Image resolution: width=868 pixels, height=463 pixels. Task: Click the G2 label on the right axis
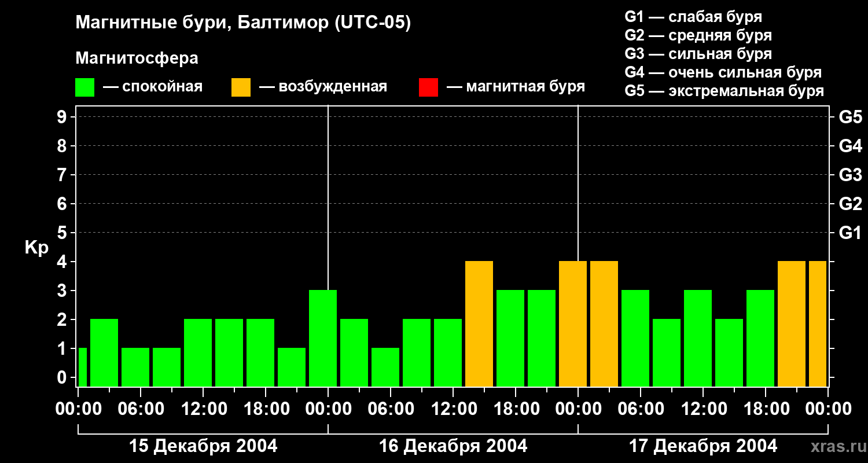850,204
